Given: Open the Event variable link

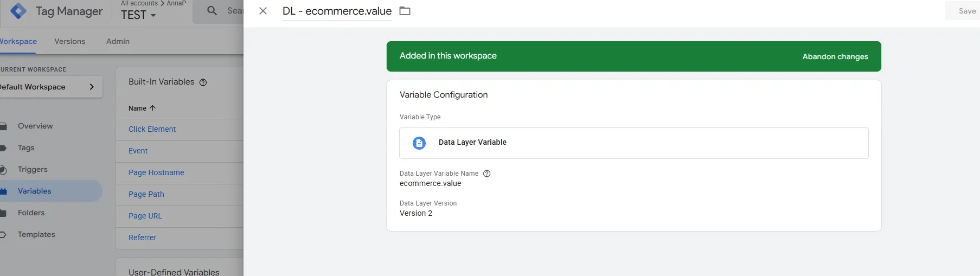Looking at the screenshot, I should 138,151.
